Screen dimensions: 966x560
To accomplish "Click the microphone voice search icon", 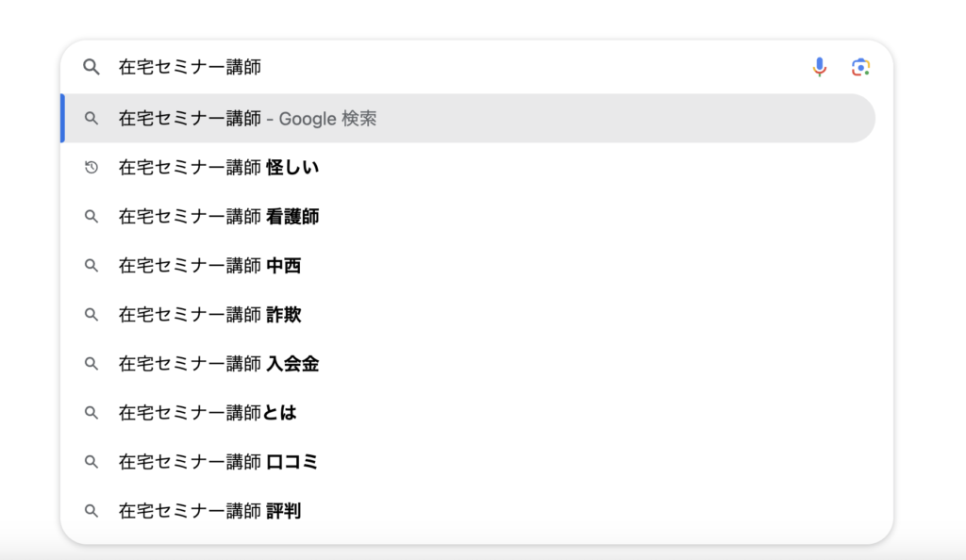I will 820,67.
